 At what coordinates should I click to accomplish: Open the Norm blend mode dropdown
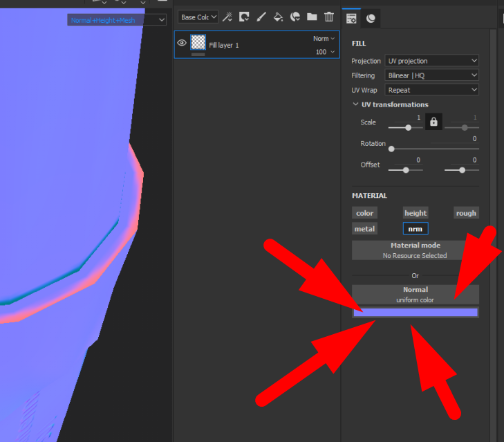point(324,39)
